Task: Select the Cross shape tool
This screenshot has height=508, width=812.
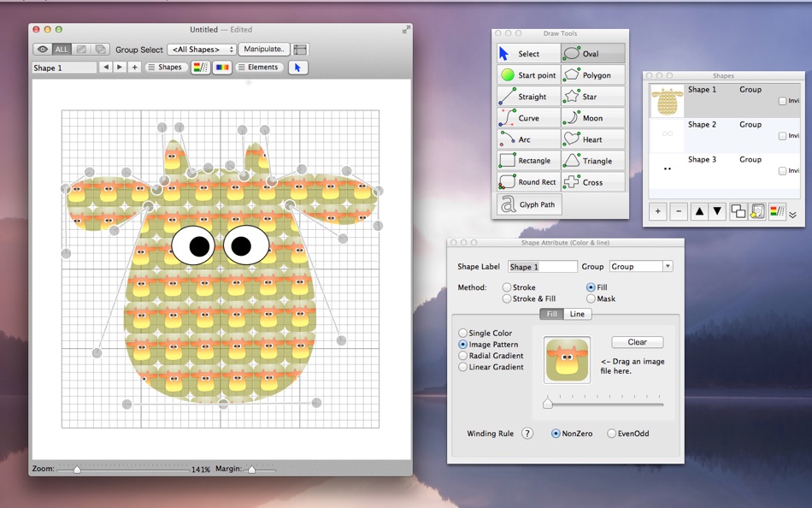Action: [593, 182]
